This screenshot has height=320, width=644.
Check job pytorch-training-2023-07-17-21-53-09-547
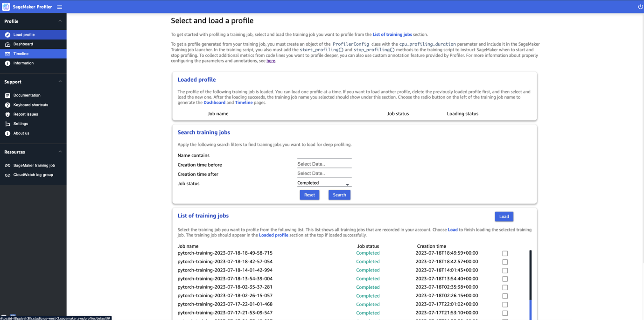[x=505, y=313]
